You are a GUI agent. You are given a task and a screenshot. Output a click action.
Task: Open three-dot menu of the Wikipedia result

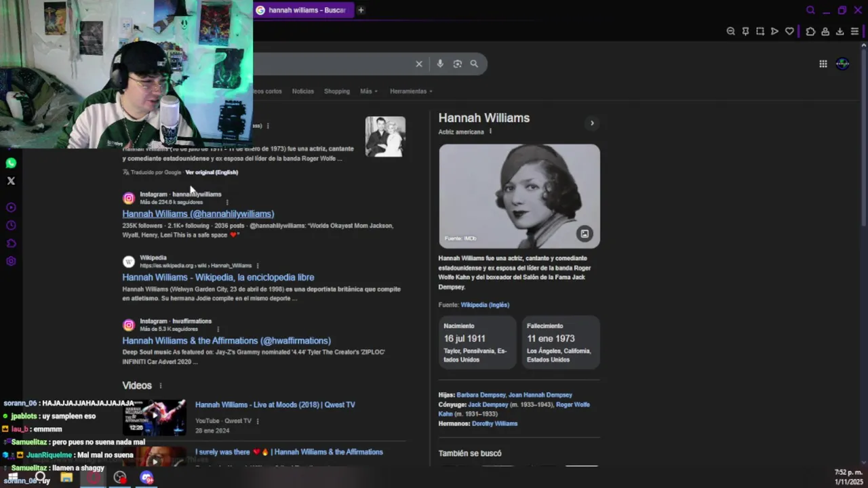pos(258,266)
